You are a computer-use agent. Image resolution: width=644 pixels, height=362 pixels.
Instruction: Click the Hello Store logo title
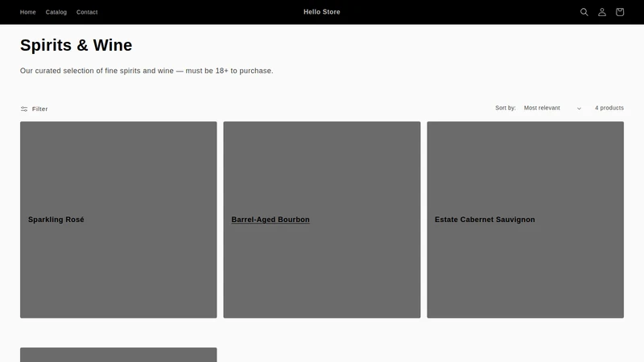322,12
